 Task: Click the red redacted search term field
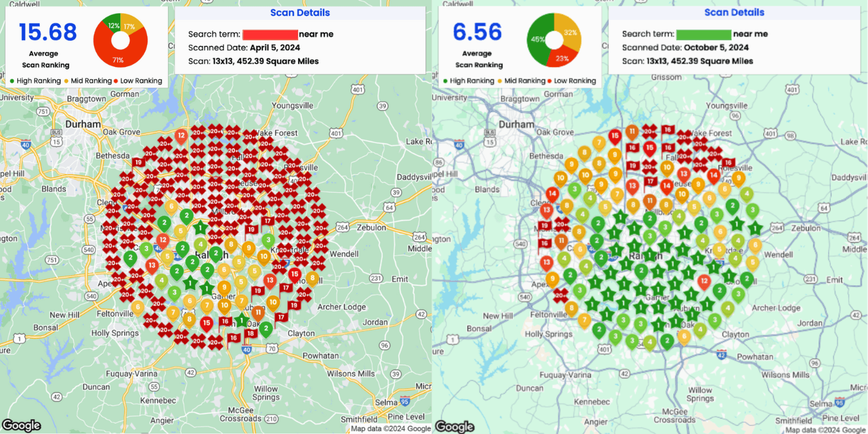pyautogui.click(x=270, y=34)
